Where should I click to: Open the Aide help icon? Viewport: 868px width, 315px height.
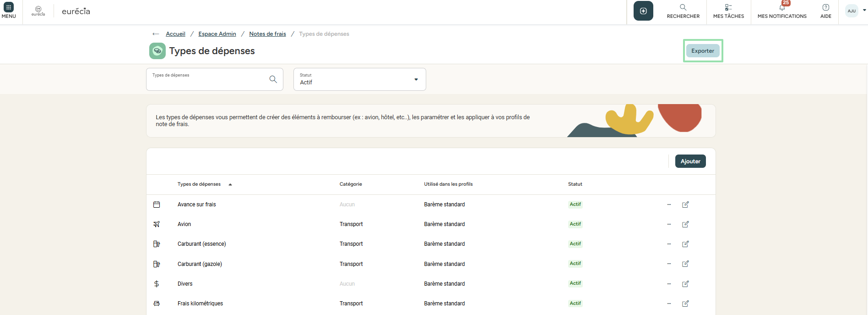click(x=825, y=8)
